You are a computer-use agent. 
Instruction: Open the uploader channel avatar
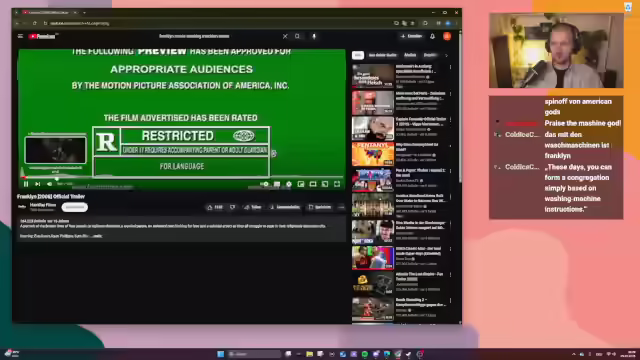tap(22, 207)
